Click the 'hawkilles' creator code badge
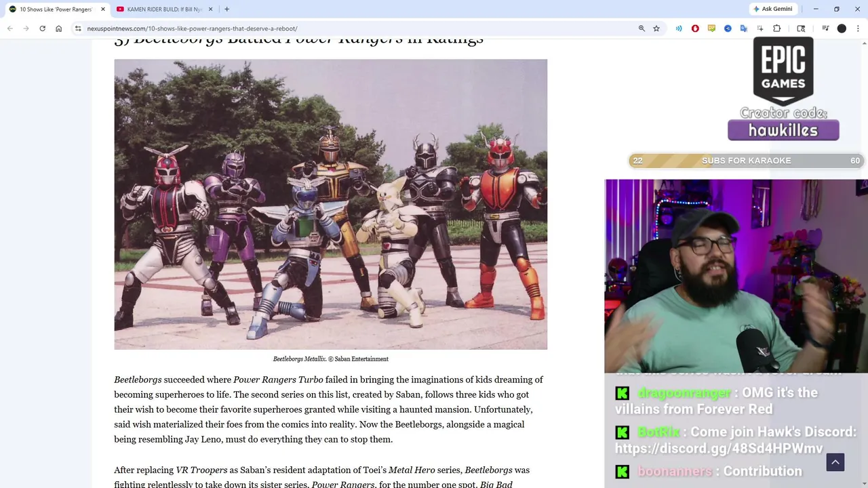Image resolution: width=868 pixels, height=488 pixels. coord(783,130)
